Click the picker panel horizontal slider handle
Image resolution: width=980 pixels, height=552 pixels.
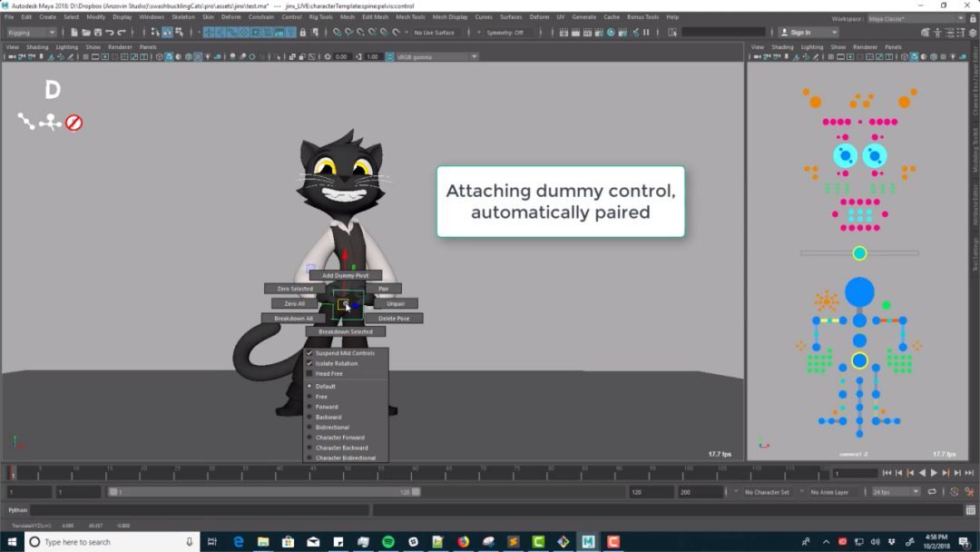point(859,253)
